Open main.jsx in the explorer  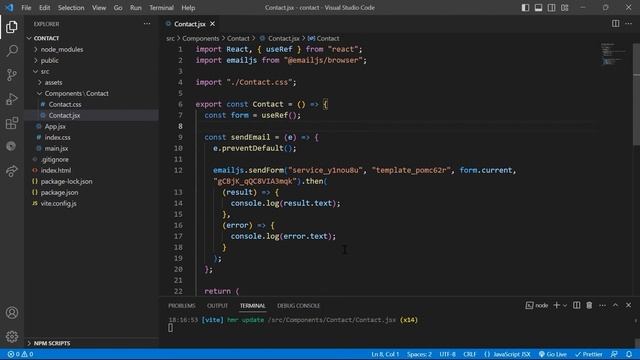click(x=91, y=149)
